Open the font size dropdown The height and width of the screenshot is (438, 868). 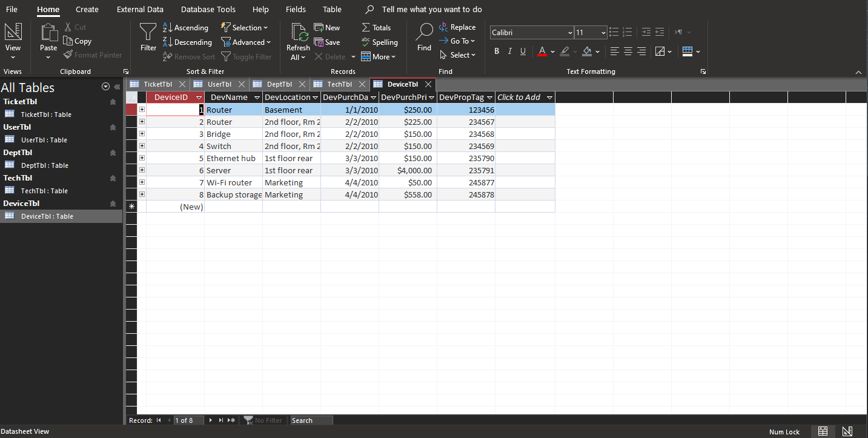pyautogui.click(x=602, y=32)
